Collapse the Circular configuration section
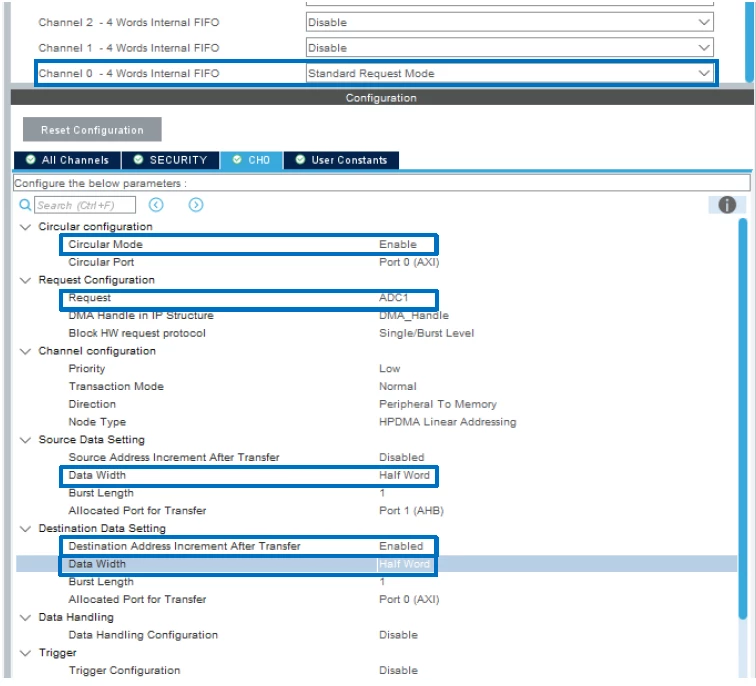The image size is (756, 686). click(25, 227)
